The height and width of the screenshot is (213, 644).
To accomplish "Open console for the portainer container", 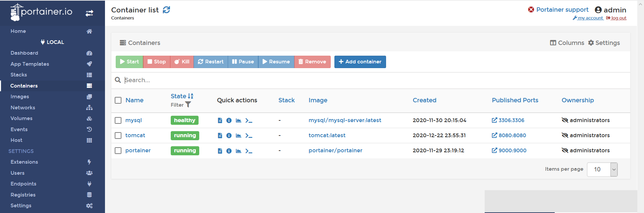I will pos(249,151).
